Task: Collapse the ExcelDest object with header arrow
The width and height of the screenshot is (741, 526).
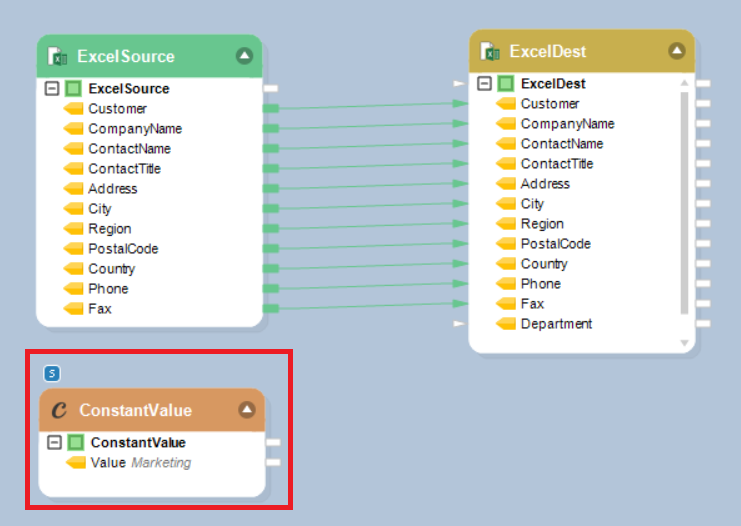Action: coord(677,51)
